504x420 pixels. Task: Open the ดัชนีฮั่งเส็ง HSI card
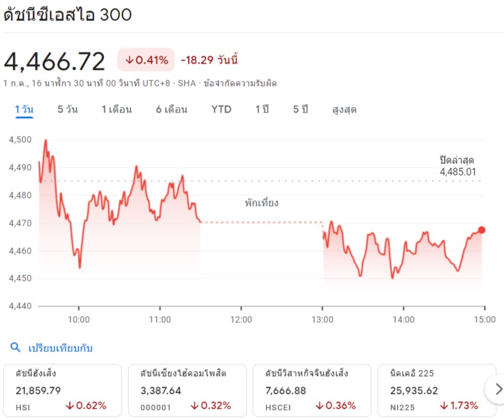coord(63,390)
